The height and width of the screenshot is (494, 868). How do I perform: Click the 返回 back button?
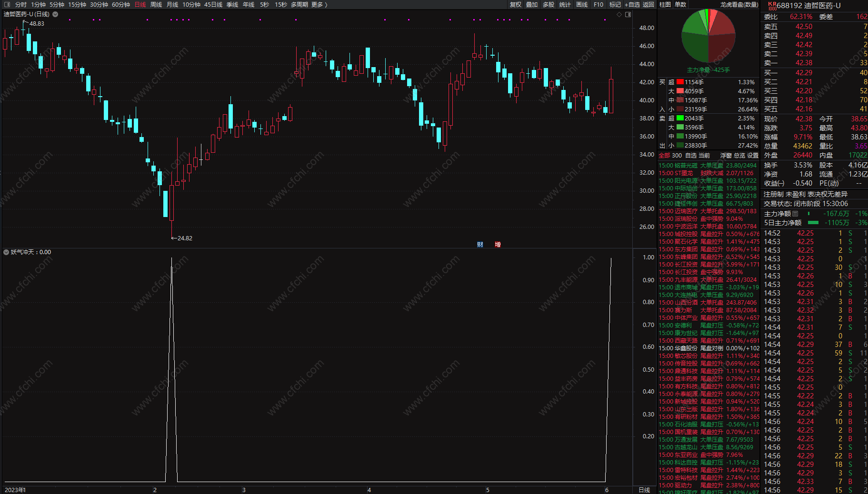(649, 4)
